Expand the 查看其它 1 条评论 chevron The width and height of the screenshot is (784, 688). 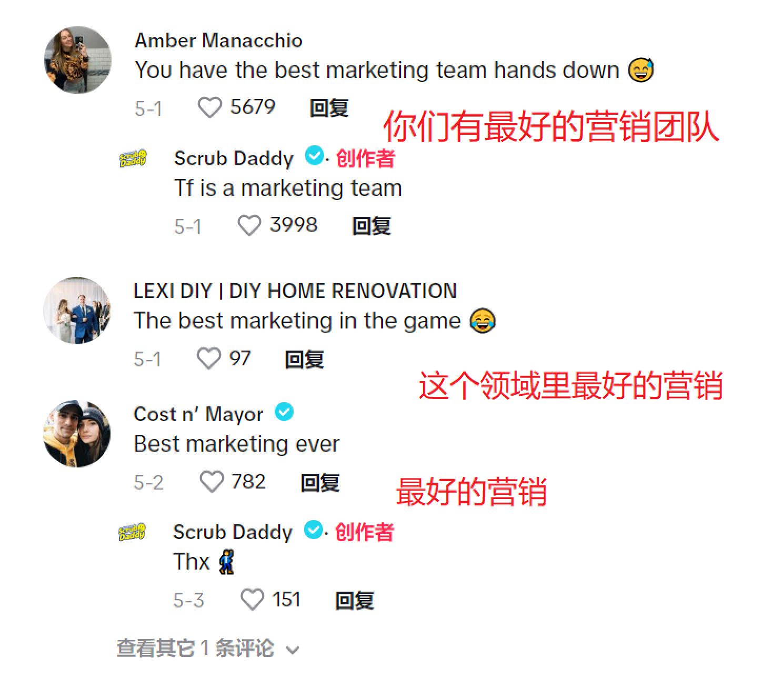tap(293, 650)
